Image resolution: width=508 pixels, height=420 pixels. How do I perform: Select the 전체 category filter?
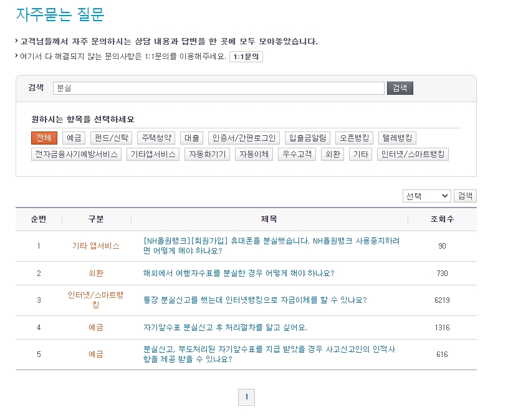tap(43, 138)
